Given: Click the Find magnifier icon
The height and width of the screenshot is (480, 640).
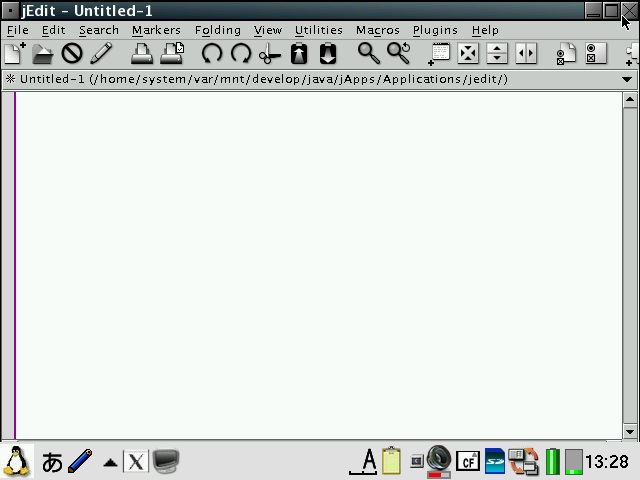Looking at the screenshot, I should click(x=369, y=54).
